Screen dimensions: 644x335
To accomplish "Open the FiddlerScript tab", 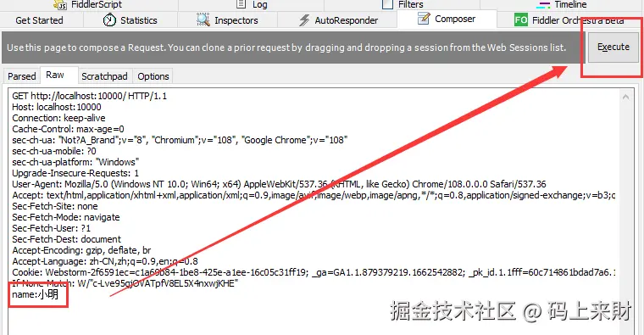I will [x=88, y=4].
